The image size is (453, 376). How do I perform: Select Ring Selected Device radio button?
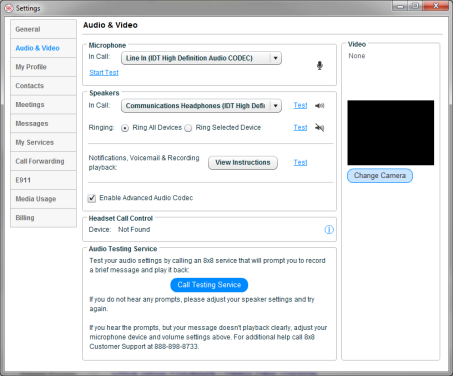(188, 128)
